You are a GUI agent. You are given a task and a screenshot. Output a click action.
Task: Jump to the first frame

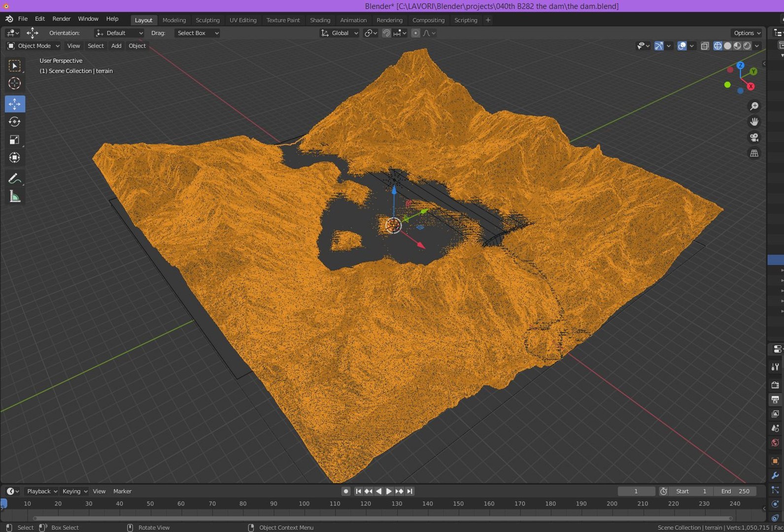pos(358,491)
